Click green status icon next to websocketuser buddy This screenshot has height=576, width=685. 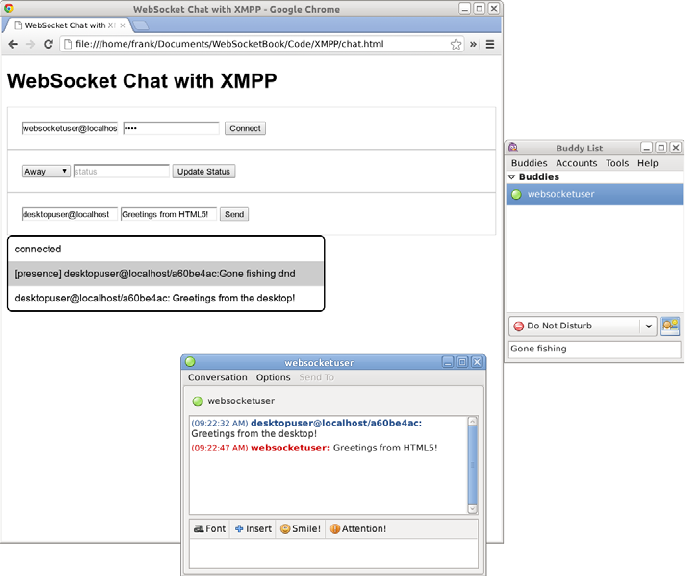[516, 194]
